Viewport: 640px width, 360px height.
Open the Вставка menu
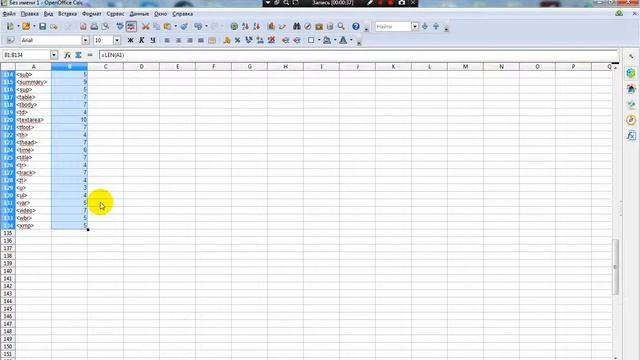(x=67, y=14)
